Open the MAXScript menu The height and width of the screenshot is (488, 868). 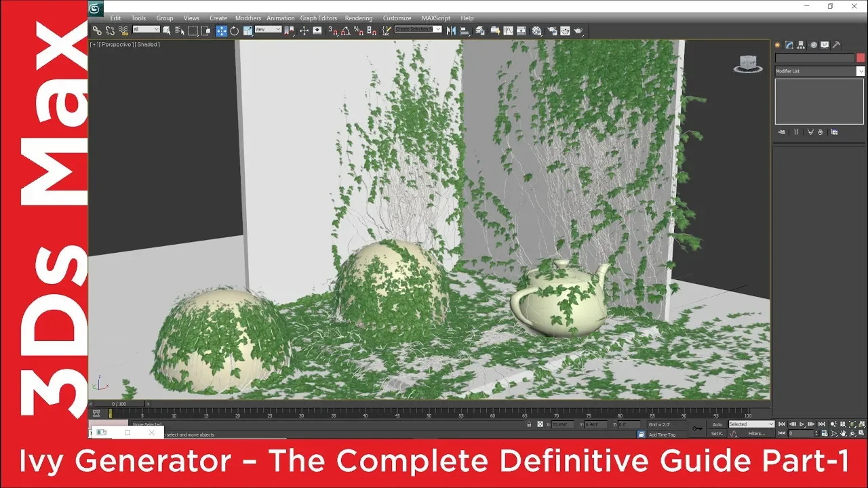coord(436,18)
